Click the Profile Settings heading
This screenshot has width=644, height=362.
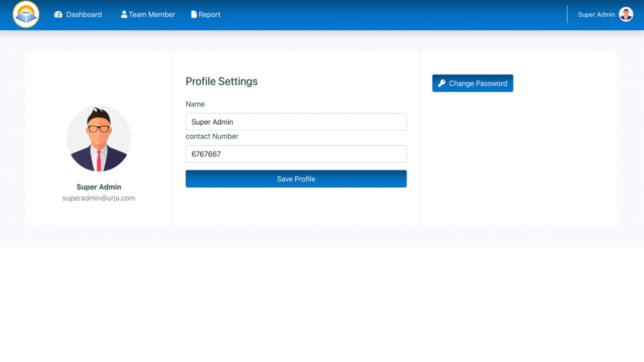click(221, 81)
